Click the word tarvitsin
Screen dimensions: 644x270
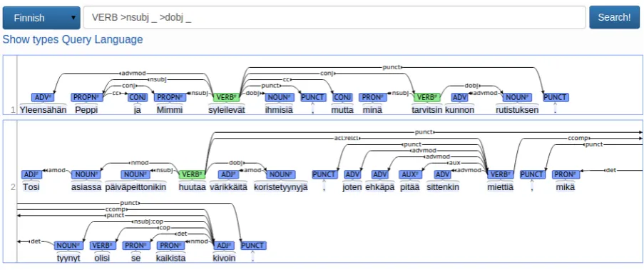coord(426,110)
